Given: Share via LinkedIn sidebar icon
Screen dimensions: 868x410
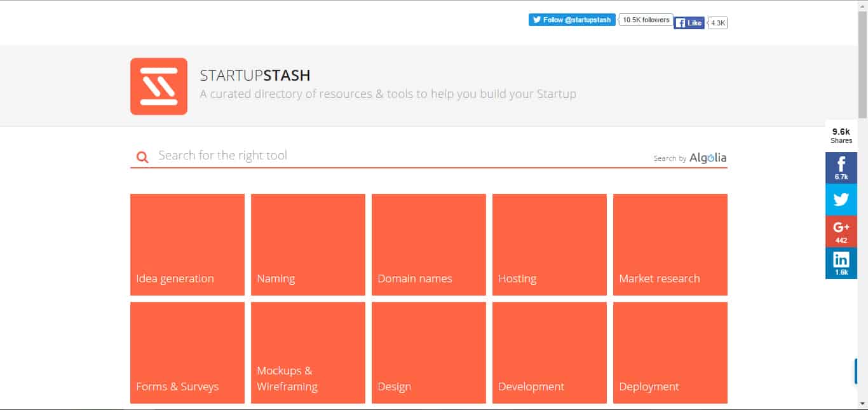Looking at the screenshot, I should tap(841, 263).
